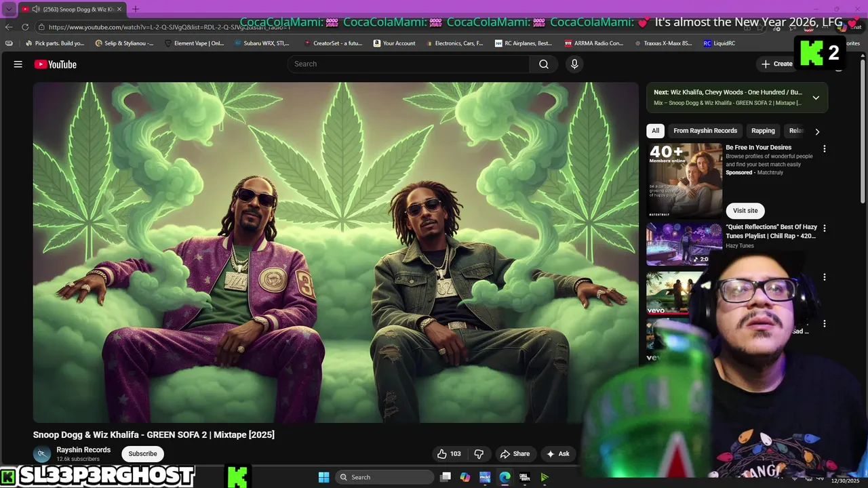Open the Quiet Reflections Hazy Tunes thumbnail
The width and height of the screenshot is (868, 488).
click(x=684, y=244)
